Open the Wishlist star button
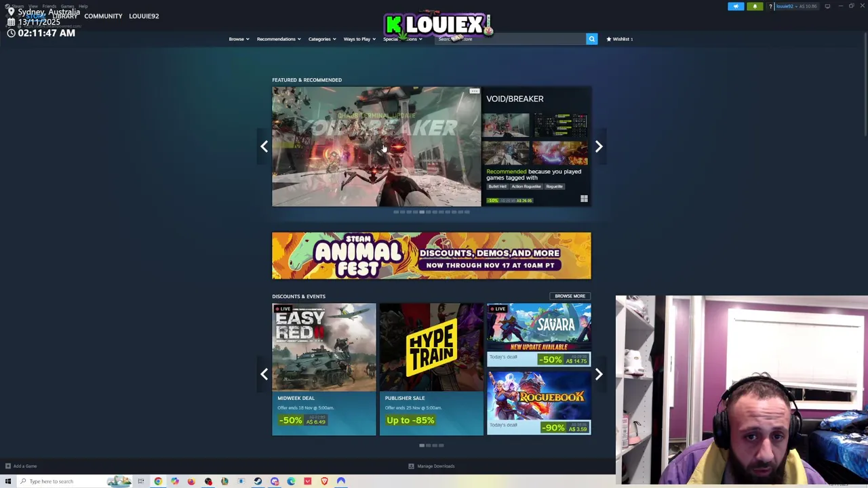Screen dimensions: 868x488 pos(620,39)
